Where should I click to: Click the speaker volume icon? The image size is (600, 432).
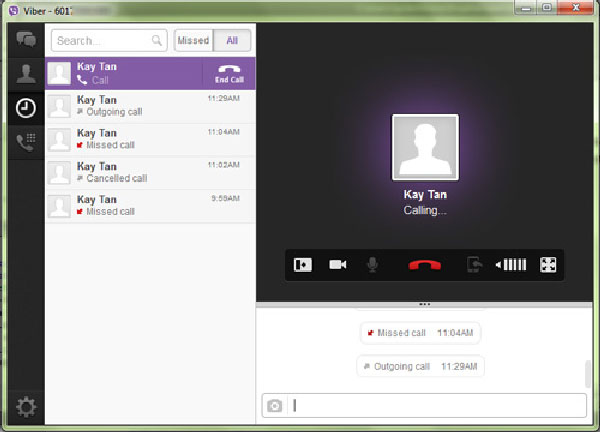499,265
